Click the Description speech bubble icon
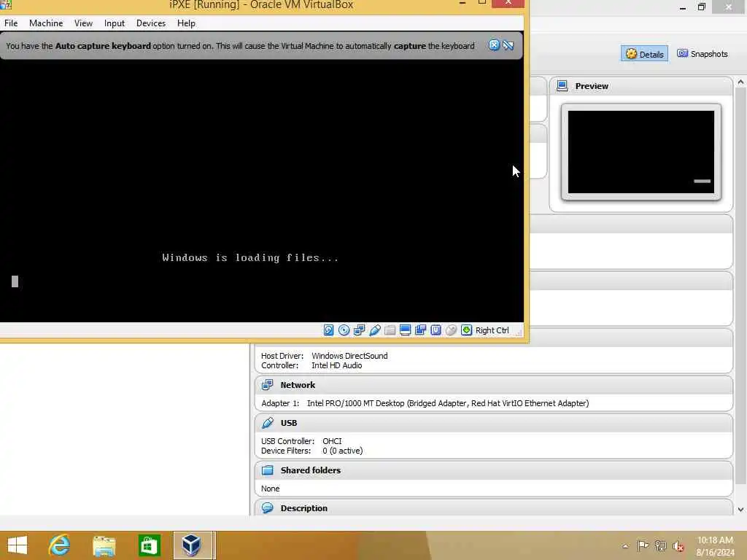 pos(268,507)
